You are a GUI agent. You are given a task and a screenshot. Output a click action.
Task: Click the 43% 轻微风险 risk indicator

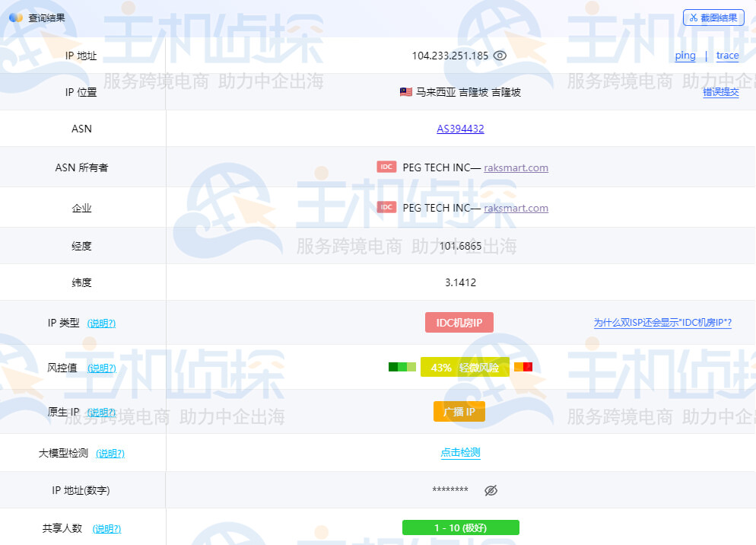(465, 367)
